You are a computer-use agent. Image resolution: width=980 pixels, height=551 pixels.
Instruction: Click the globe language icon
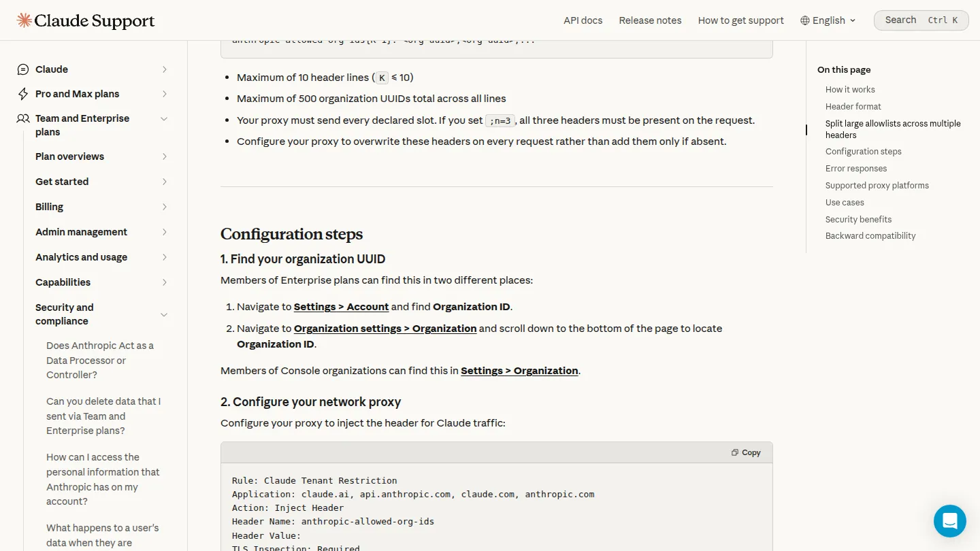[x=805, y=20]
